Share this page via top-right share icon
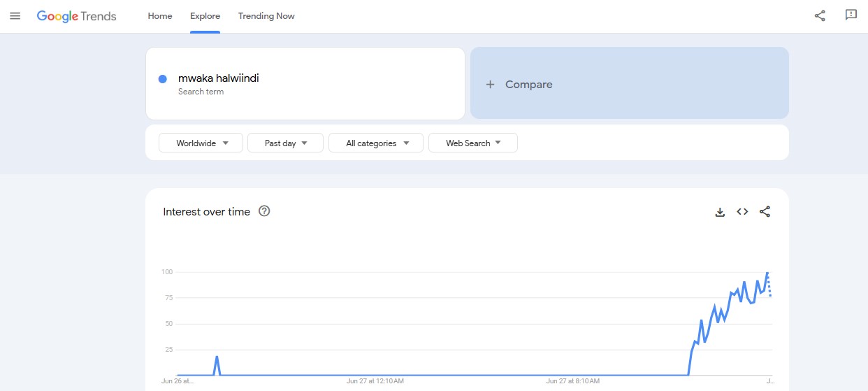This screenshot has height=391, width=868. tap(820, 16)
